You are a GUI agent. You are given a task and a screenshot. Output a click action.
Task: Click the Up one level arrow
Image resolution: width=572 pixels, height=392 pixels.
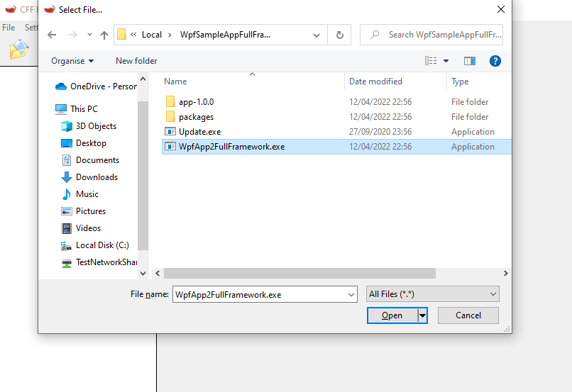coord(104,35)
